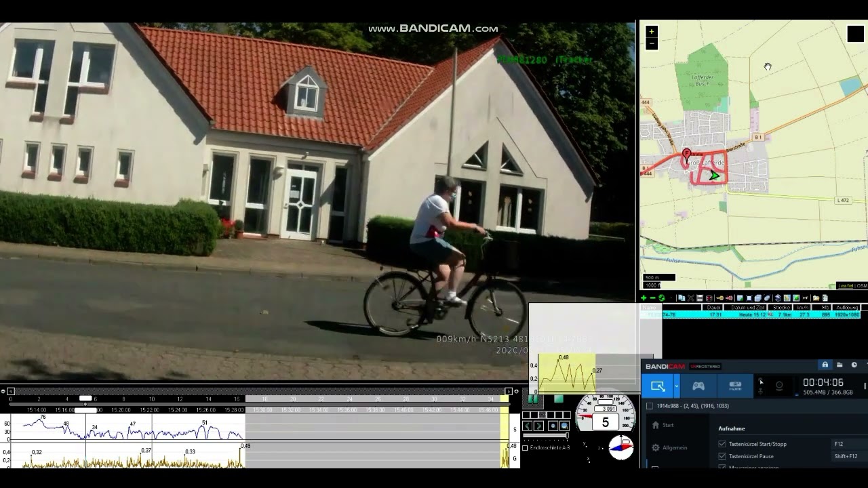Click the black square button on map corner
This screenshot has height=488, width=868.
pyautogui.click(x=855, y=34)
